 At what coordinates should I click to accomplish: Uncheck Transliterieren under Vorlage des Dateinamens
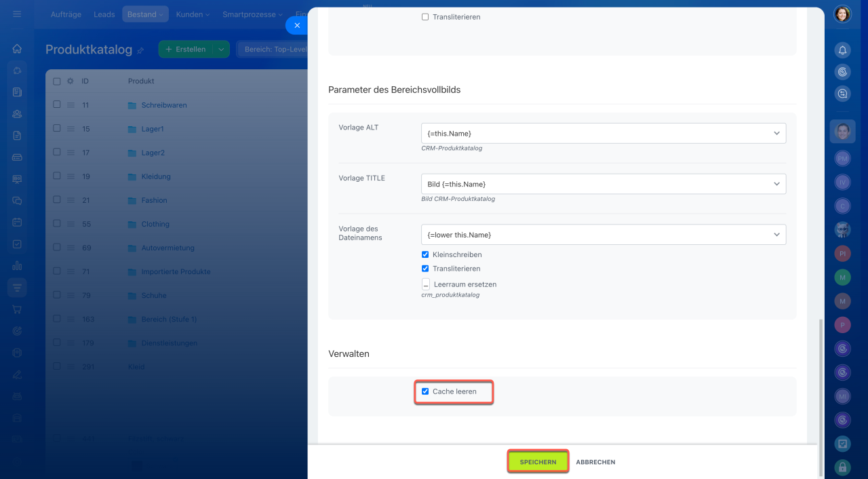click(425, 269)
